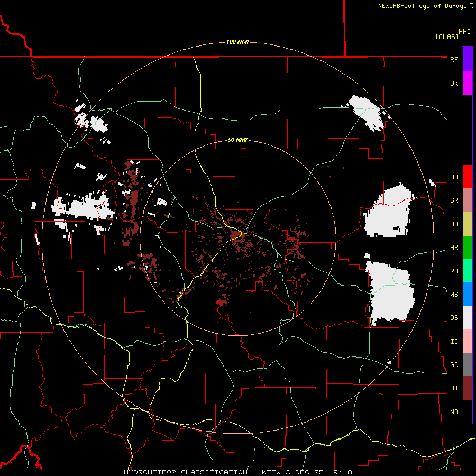Pick the HR green legend swatch
Screen dimensions: 476x476
click(x=467, y=248)
